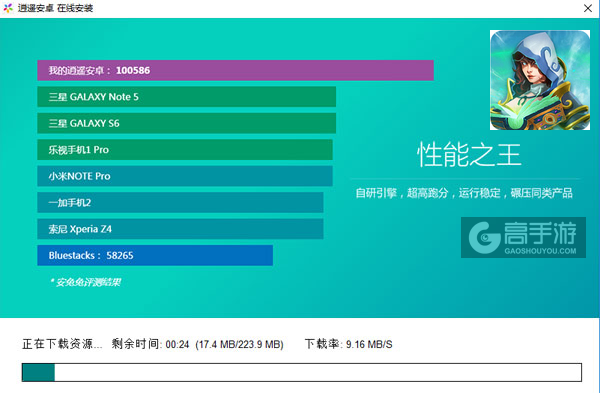The width and height of the screenshot is (600, 393).
Task: Click the 安兔兔评测结果 footnote
Action: [x=85, y=282]
